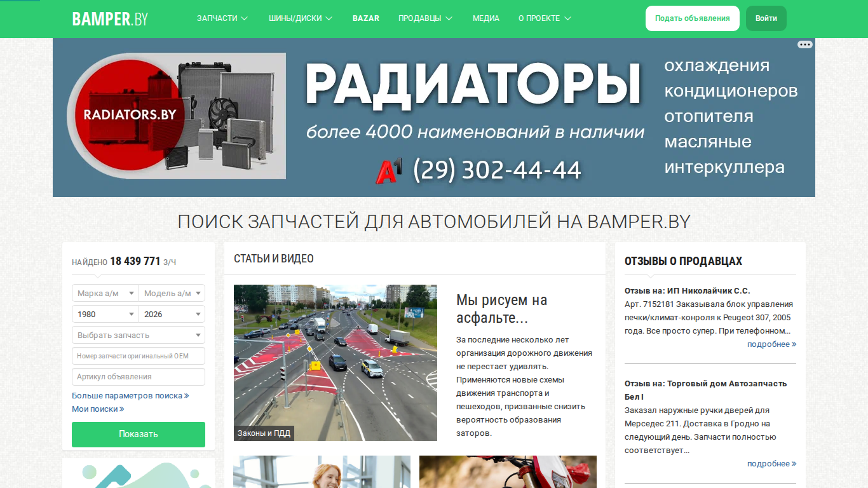This screenshot has width=868, height=488.
Task: Open the Марка а/м dropdown
Action: pos(105,293)
